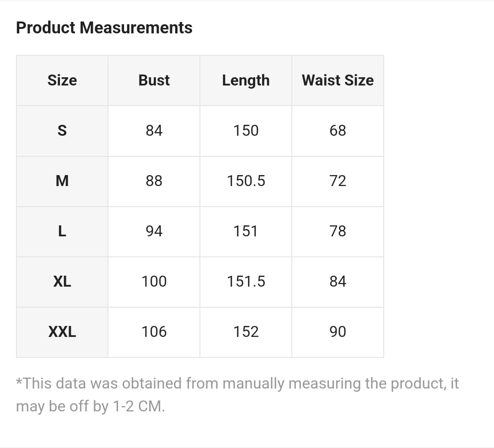
Task: Click the Bust column header
Action: click(x=154, y=80)
